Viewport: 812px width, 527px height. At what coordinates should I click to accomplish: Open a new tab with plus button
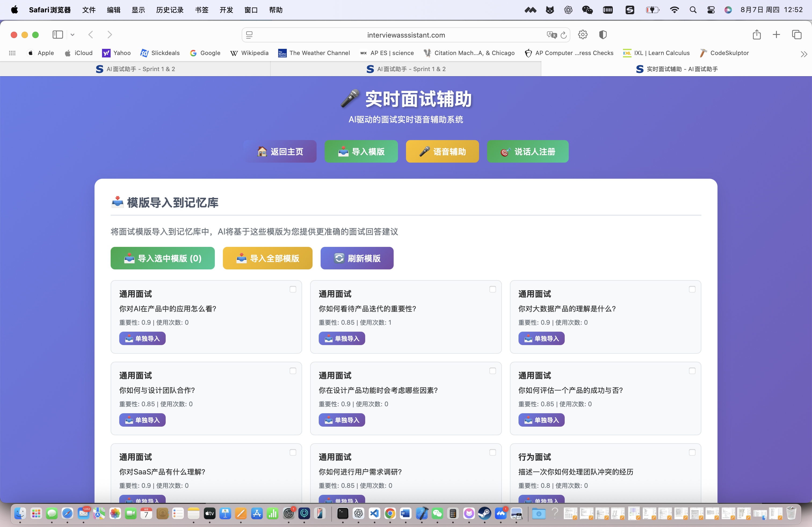pyautogui.click(x=776, y=35)
